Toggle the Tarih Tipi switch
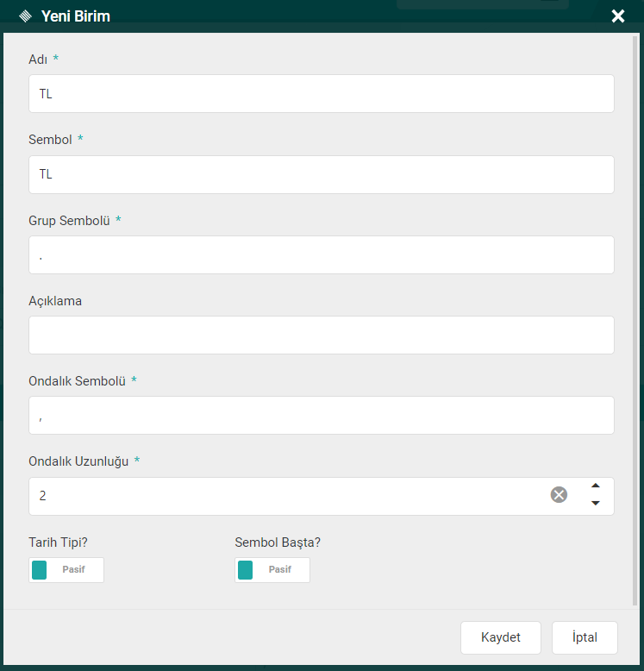Image resolution: width=644 pixels, height=671 pixels. (66, 570)
